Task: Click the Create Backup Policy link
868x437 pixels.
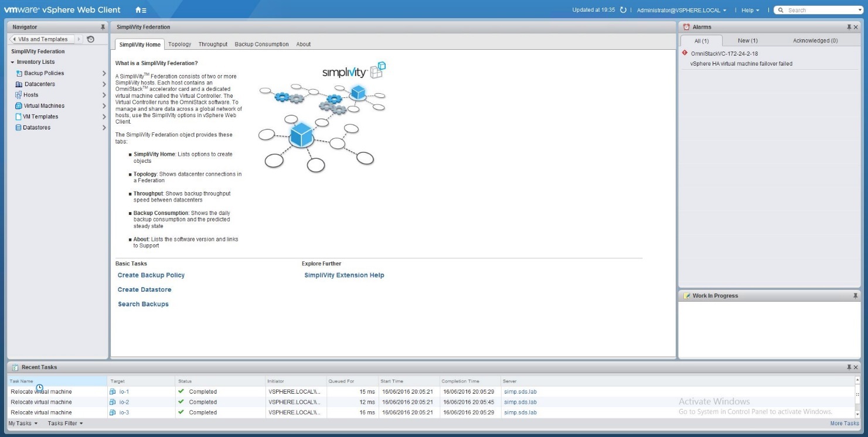Action: 151,275
